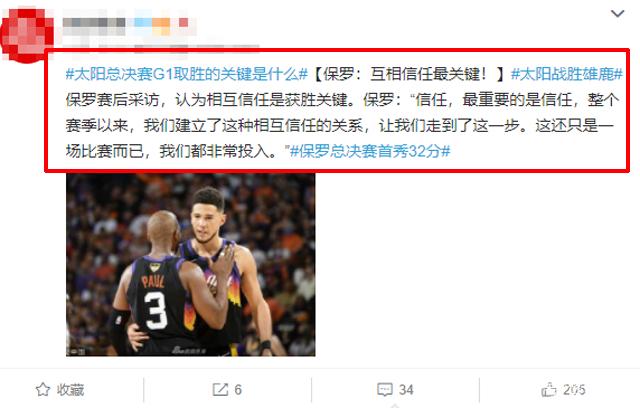Screen dimensions: 640x408
Task: Open the poster's pixelated avatar
Action: (27, 35)
